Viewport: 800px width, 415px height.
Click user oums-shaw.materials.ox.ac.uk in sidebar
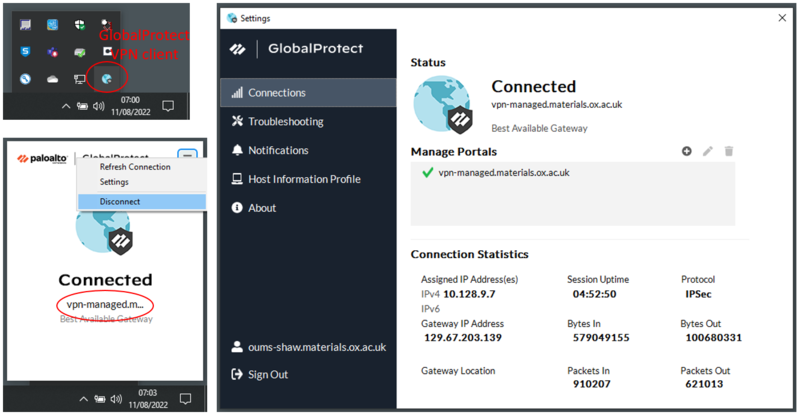(x=309, y=347)
